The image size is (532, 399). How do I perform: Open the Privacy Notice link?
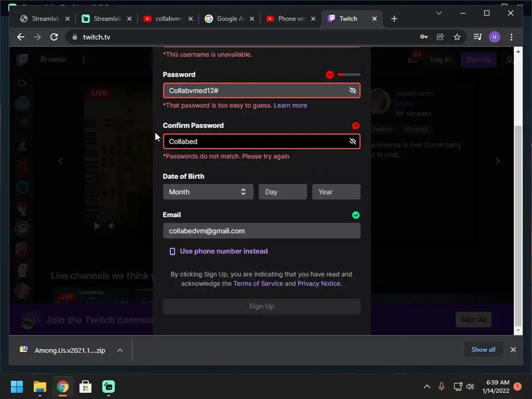(319, 283)
